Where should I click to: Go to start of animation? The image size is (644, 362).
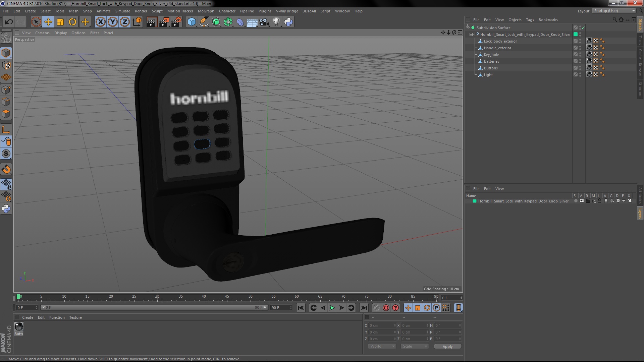(301, 308)
